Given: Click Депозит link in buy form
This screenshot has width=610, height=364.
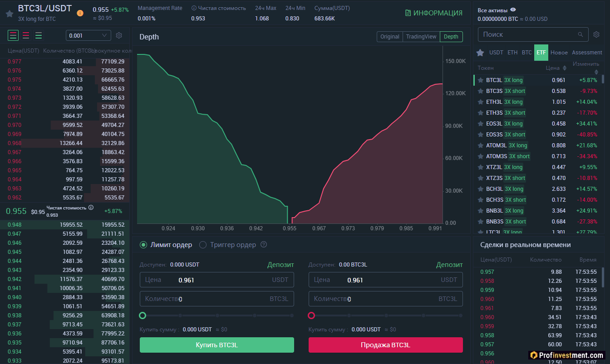Looking at the screenshot, I should tap(280, 265).
